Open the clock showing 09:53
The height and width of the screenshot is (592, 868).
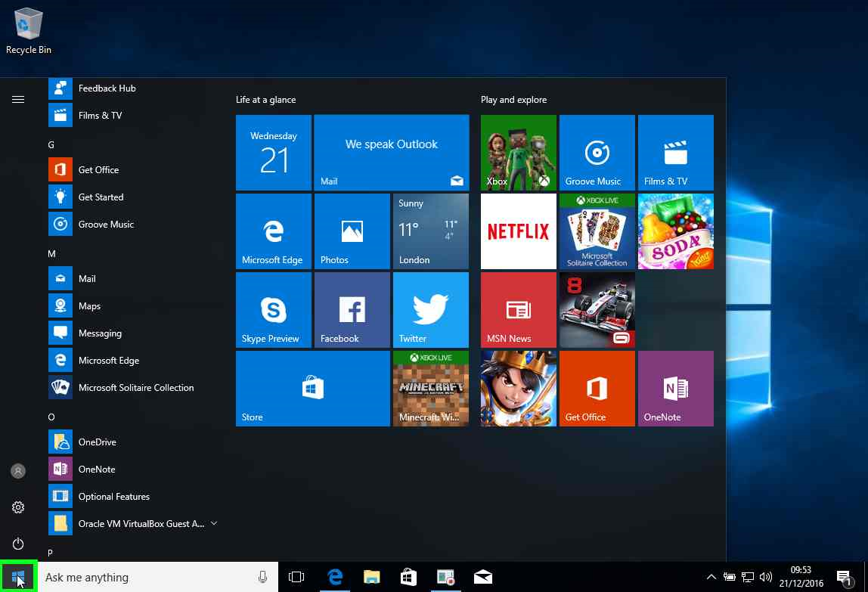801,576
